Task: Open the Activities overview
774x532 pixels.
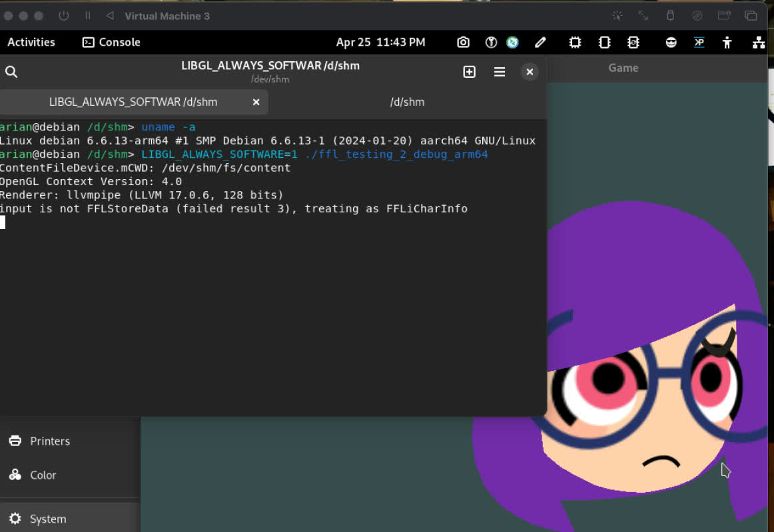Action: (31, 42)
